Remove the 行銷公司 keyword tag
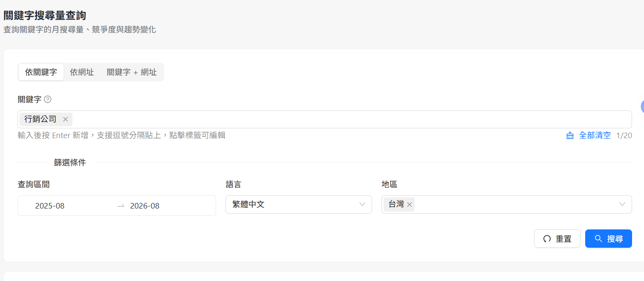This screenshot has width=644, height=281. (65, 119)
